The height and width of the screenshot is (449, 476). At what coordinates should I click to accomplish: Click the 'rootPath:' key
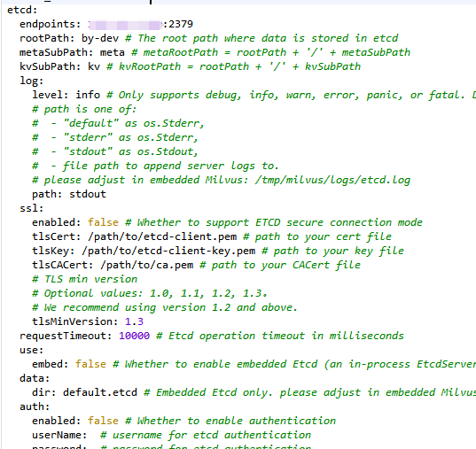[47, 38]
